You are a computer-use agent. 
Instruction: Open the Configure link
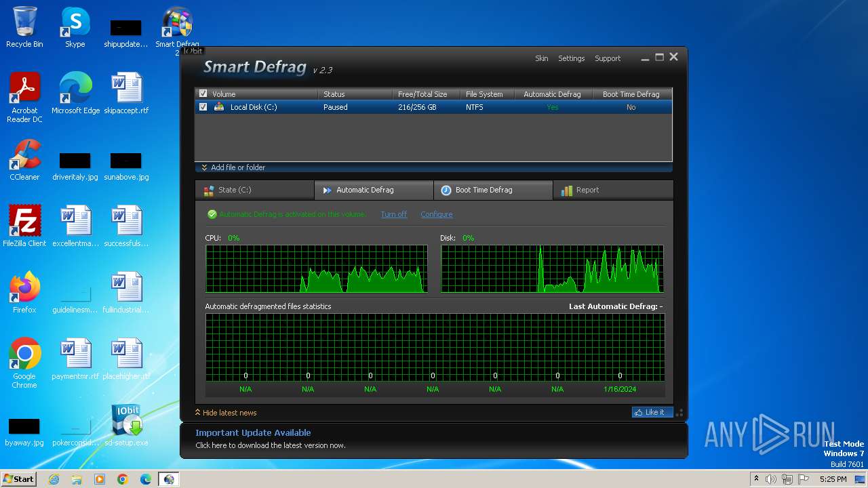[437, 214]
